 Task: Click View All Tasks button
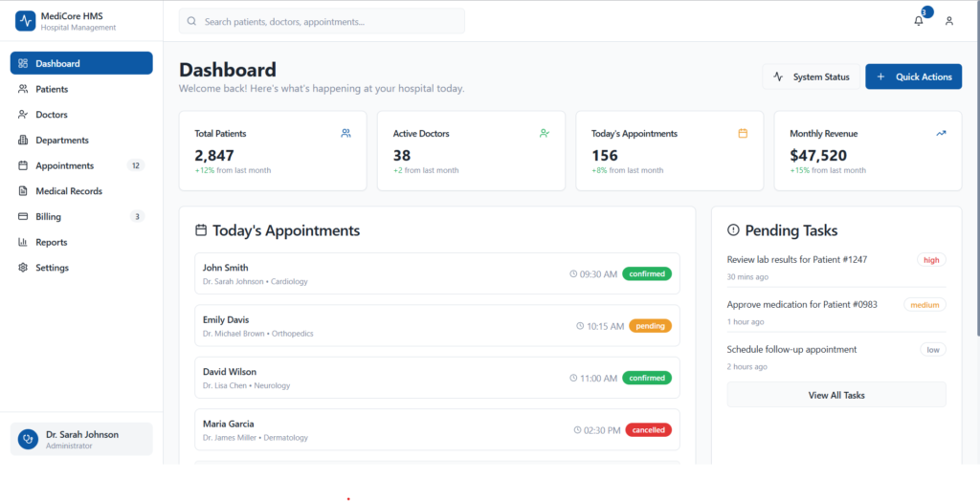click(x=835, y=395)
